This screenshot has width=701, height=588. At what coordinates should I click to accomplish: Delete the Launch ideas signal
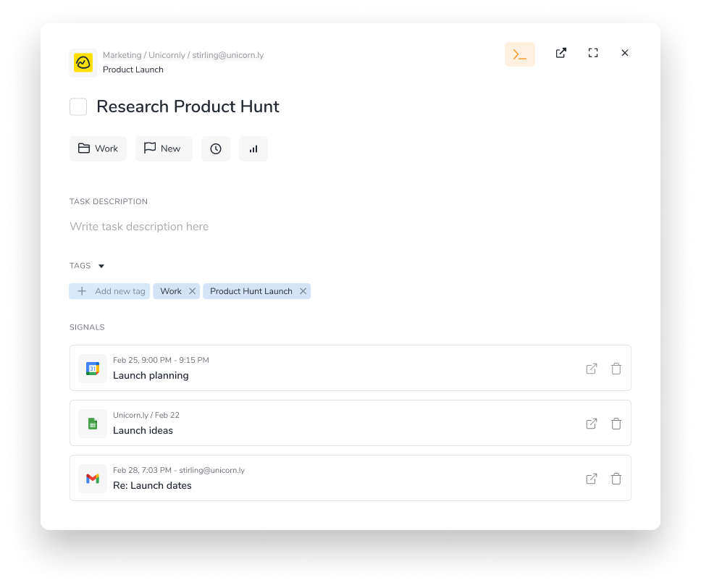(616, 424)
